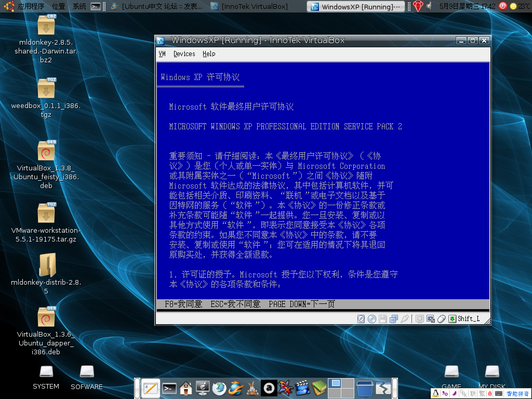Open the Devices menu in VirtualBox
Screen dimensions: 532x399
click(x=184, y=54)
